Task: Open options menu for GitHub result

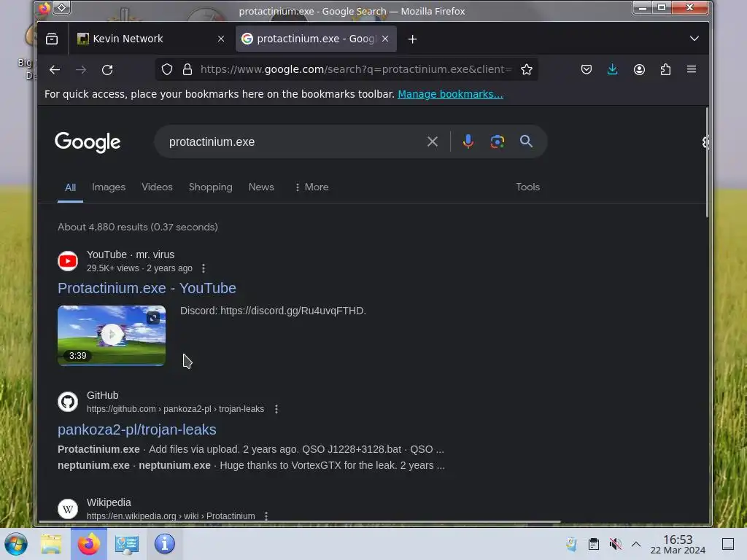Action: pyautogui.click(x=276, y=409)
